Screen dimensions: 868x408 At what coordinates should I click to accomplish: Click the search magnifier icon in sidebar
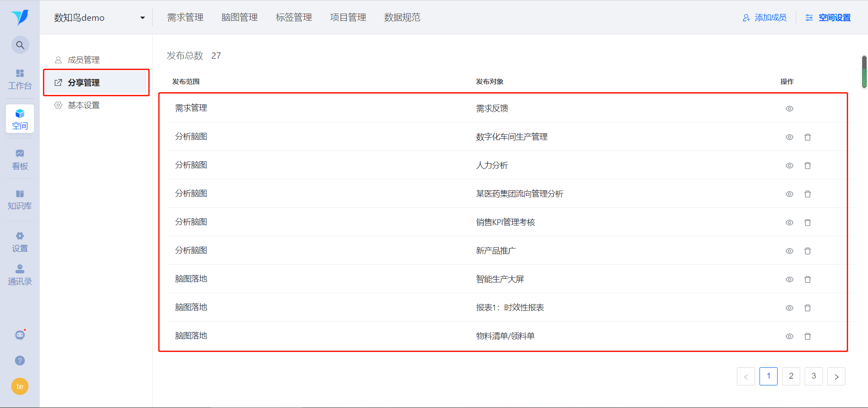(x=20, y=45)
